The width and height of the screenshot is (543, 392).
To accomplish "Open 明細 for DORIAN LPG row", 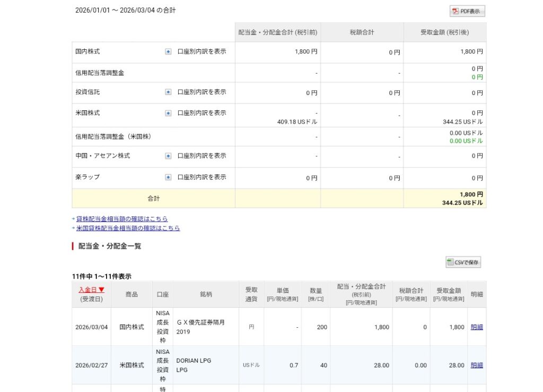I will coord(477,365).
